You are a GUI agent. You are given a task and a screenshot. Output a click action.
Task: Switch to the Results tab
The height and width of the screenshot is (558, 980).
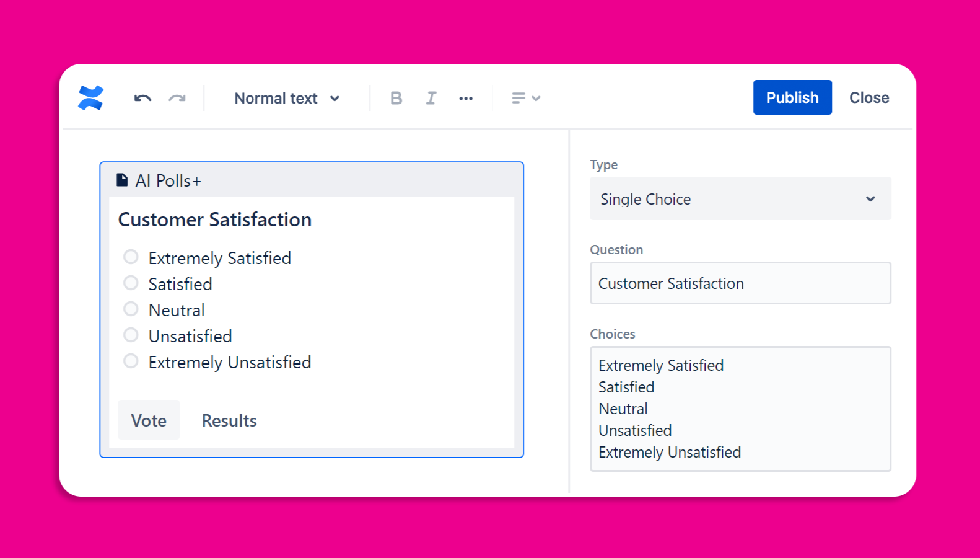[x=229, y=420]
